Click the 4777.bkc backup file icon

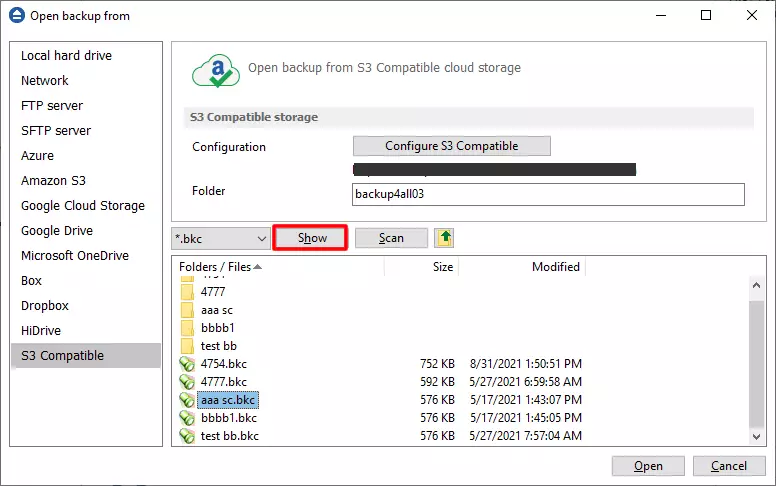[x=187, y=382]
